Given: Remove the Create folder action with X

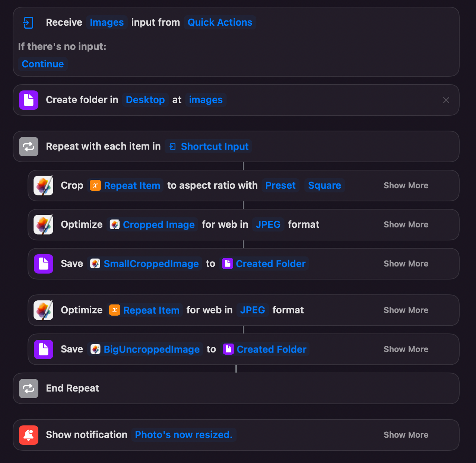Looking at the screenshot, I should click(446, 100).
